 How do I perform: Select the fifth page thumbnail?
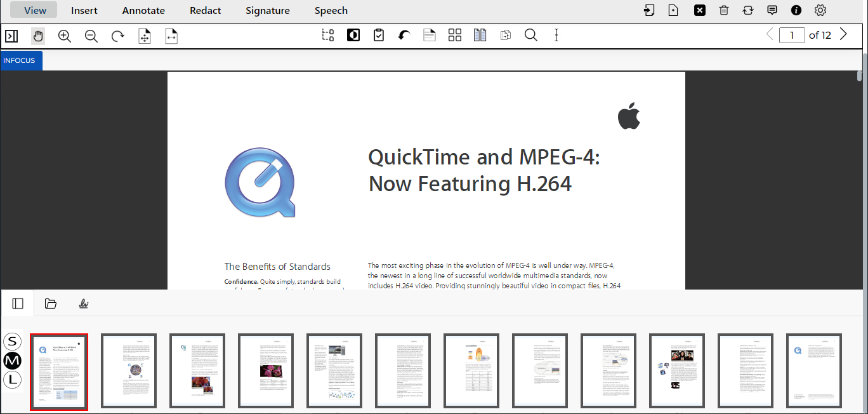click(334, 371)
